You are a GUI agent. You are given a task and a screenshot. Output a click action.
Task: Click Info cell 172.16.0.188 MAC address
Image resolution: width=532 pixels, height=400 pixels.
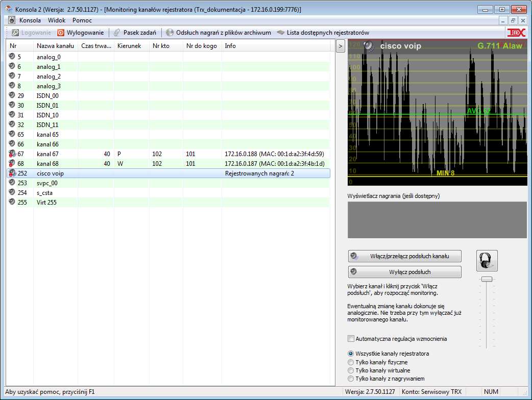tap(274, 154)
